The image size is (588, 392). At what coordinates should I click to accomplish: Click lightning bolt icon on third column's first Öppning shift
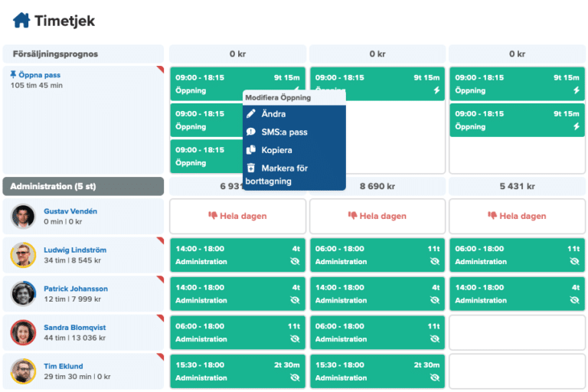click(577, 90)
